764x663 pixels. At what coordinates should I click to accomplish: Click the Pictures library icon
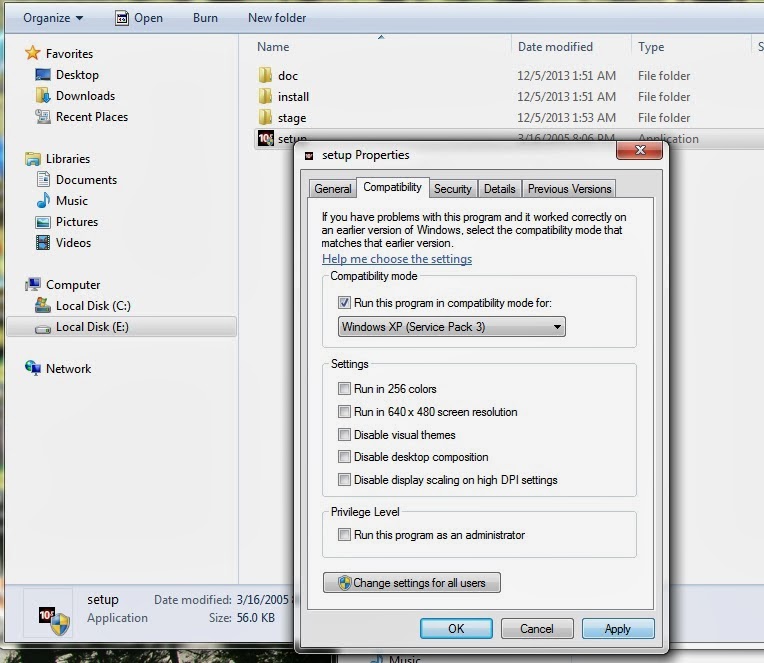pos(43,222)
